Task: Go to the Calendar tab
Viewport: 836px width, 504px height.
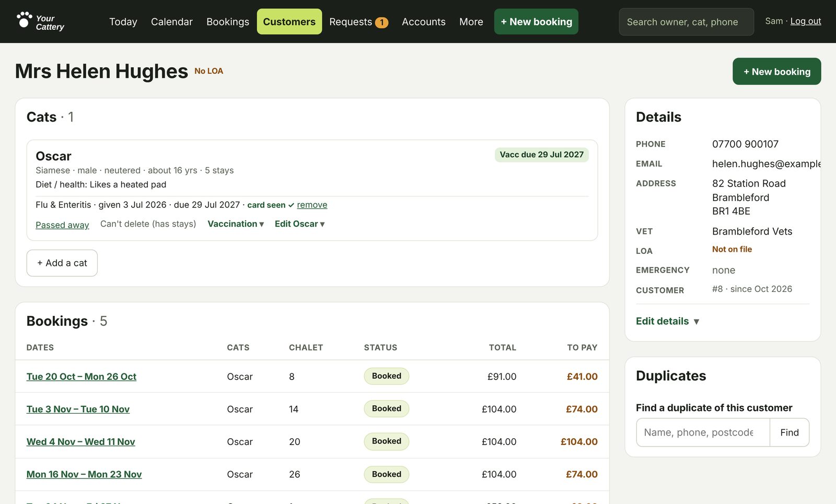Action: (x=172, y=22)
